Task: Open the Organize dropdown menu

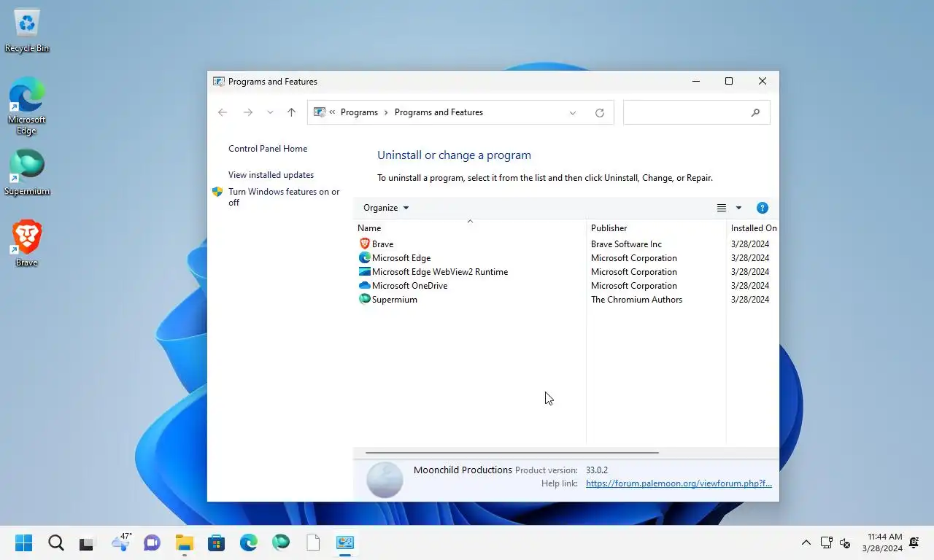Action: 386,208
